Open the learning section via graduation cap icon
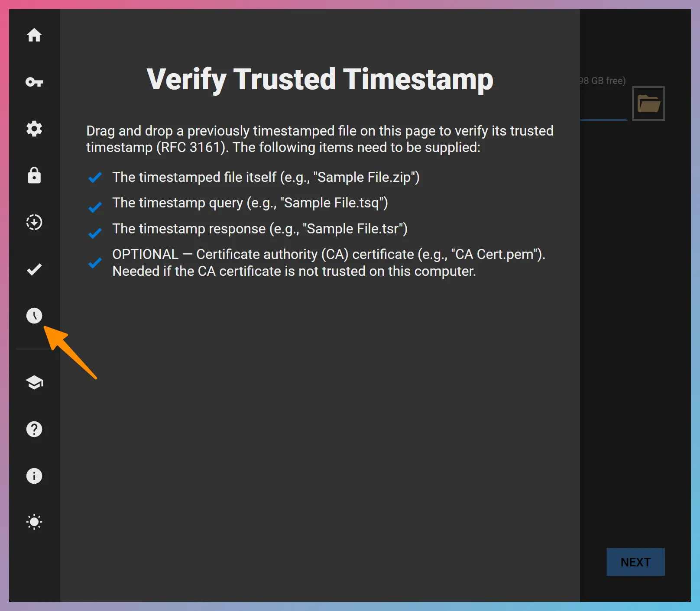 (34, 382)
